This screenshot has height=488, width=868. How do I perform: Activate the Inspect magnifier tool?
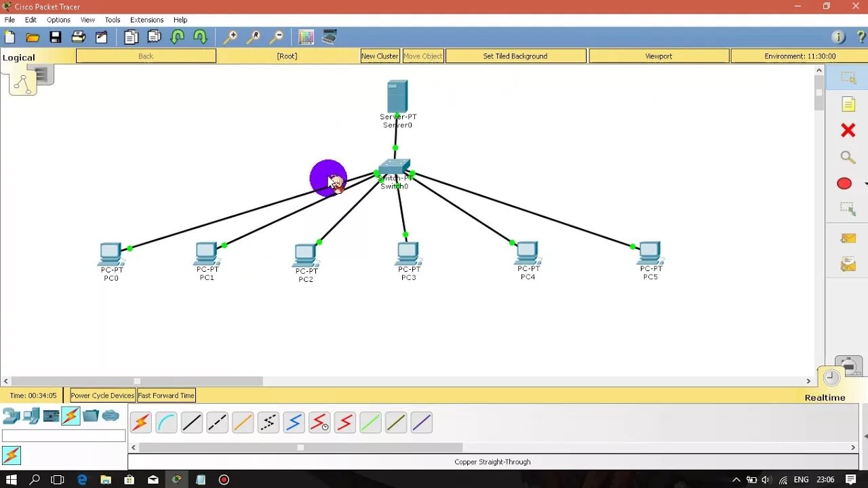pos(848,157)
